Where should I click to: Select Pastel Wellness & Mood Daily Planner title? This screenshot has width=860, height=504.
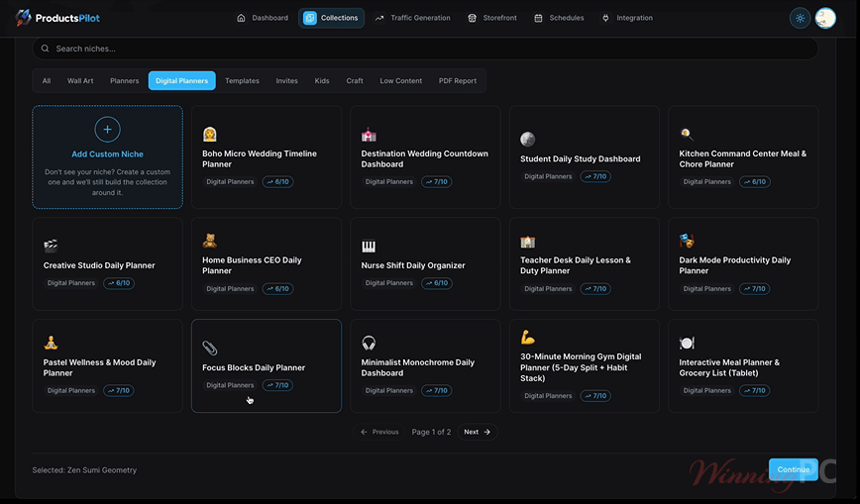(x=99, y=367)
